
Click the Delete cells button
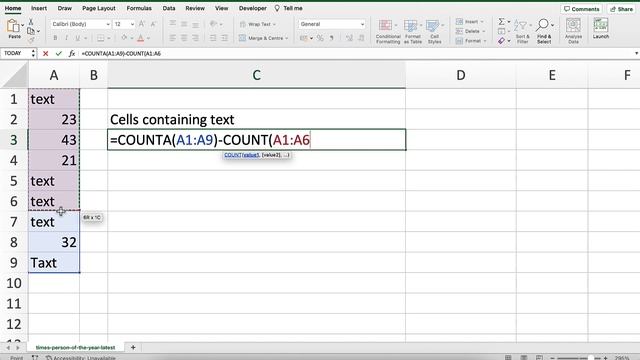(470, 31)
